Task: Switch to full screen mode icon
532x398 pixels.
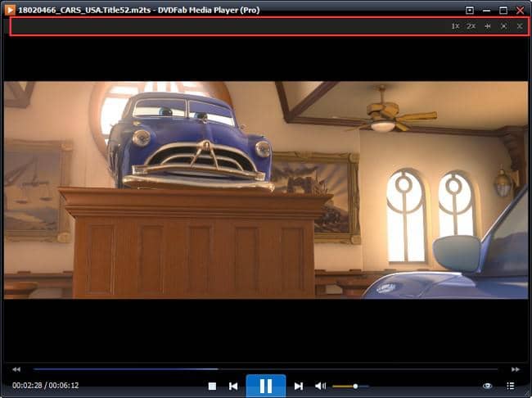Action: 504,26
